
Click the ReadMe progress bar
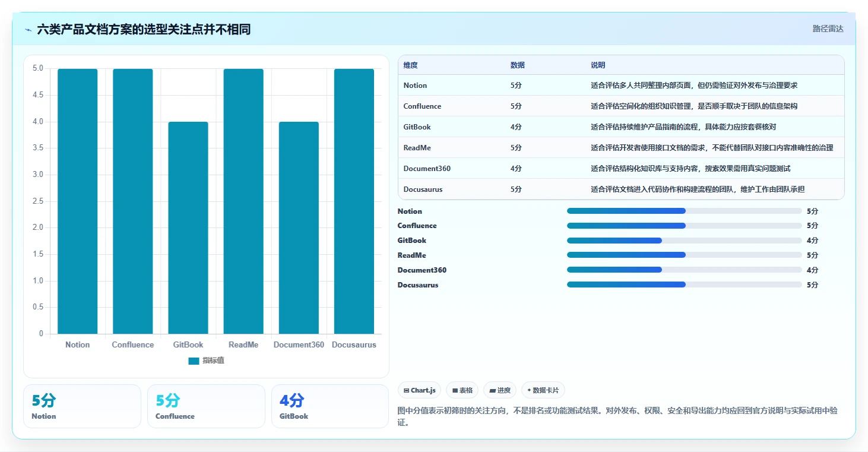coord(685,255)
